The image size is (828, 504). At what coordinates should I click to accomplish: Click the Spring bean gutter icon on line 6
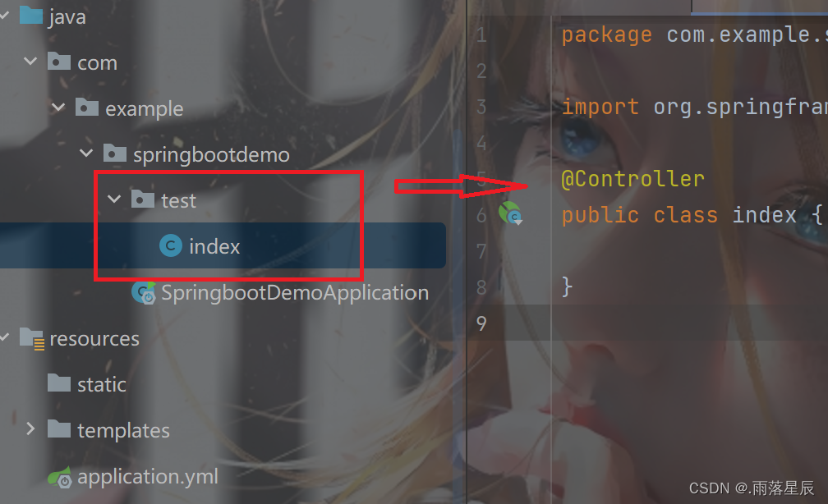(x=511, y=213)
